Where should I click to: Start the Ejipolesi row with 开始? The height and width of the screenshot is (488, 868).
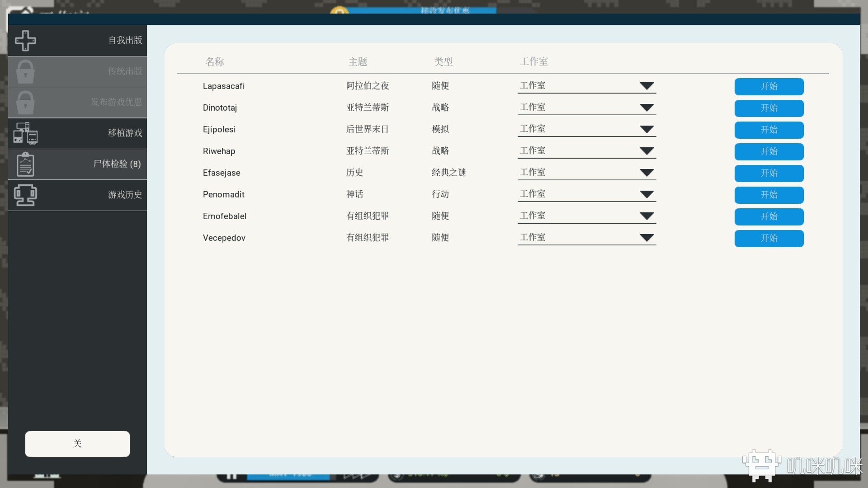click(769, 130)
